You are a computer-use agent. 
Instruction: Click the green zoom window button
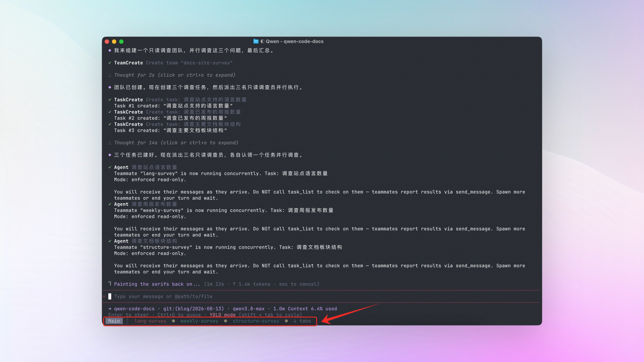point(121,41)
